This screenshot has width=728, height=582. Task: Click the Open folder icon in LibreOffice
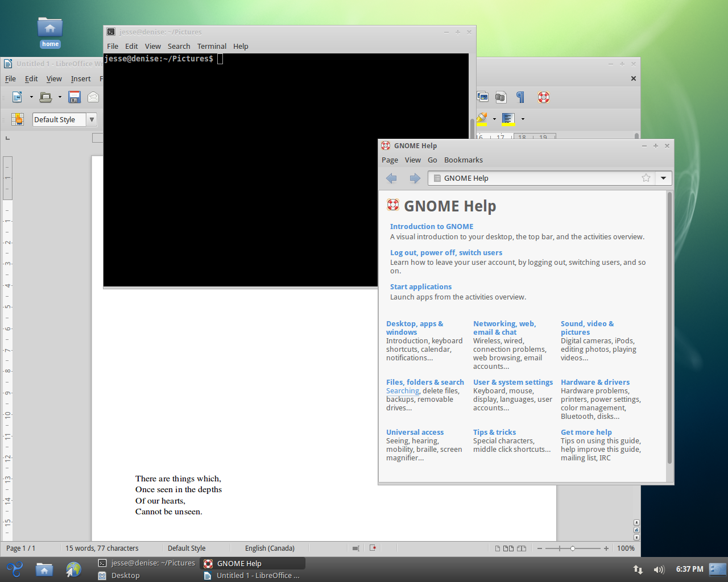point(45,97)
